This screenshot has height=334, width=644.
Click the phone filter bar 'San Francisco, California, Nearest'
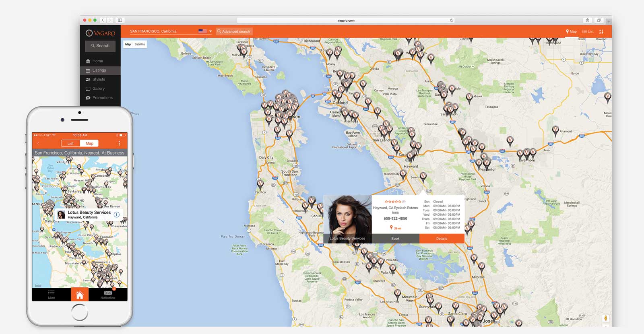point(80,153)
